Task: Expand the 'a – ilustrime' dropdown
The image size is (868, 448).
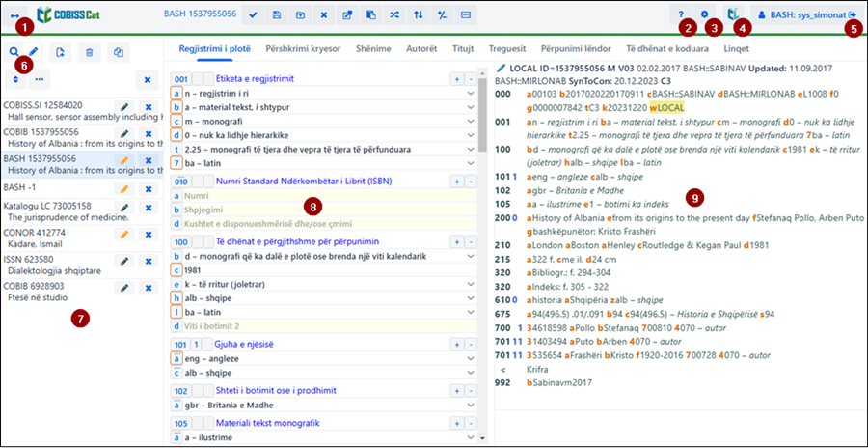Action: pos(471,437)
